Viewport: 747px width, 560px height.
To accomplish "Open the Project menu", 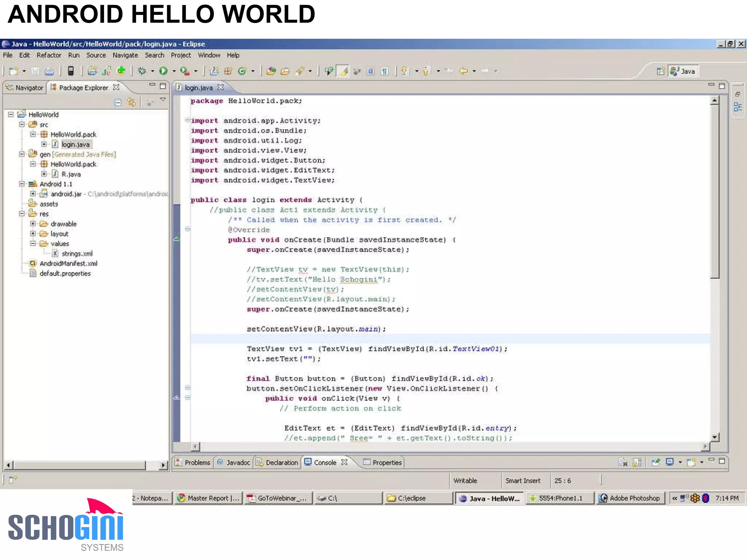I will click(181, 55).
